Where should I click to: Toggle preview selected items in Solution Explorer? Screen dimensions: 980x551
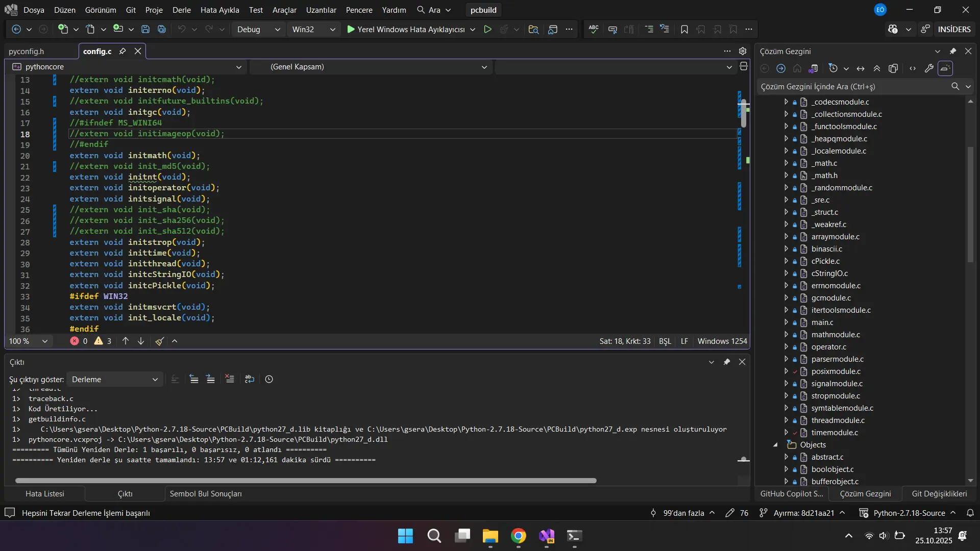945,68
